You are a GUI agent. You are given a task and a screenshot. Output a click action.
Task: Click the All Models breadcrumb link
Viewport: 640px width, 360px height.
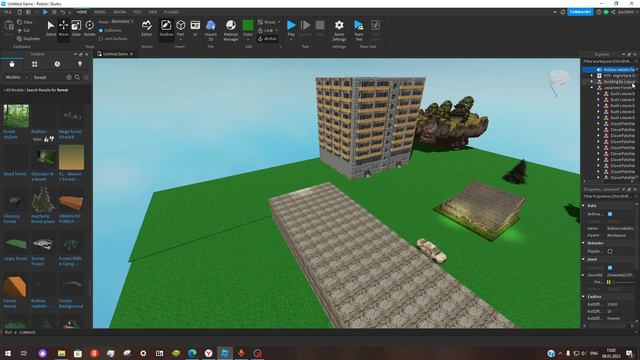click(x=14, y=90)
